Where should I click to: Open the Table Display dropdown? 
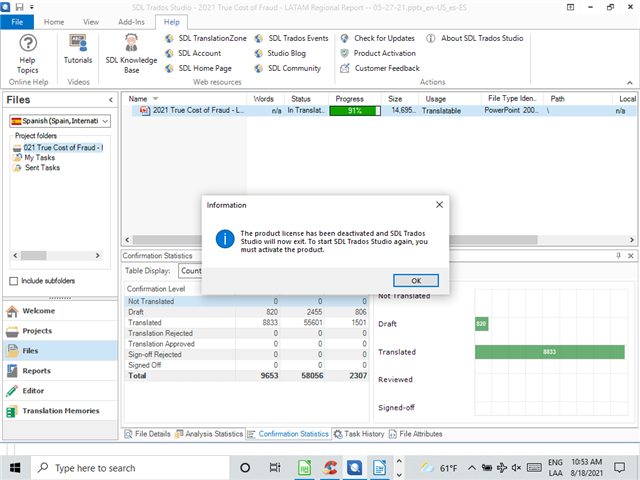pyautogui.click(x=190, y=271)
